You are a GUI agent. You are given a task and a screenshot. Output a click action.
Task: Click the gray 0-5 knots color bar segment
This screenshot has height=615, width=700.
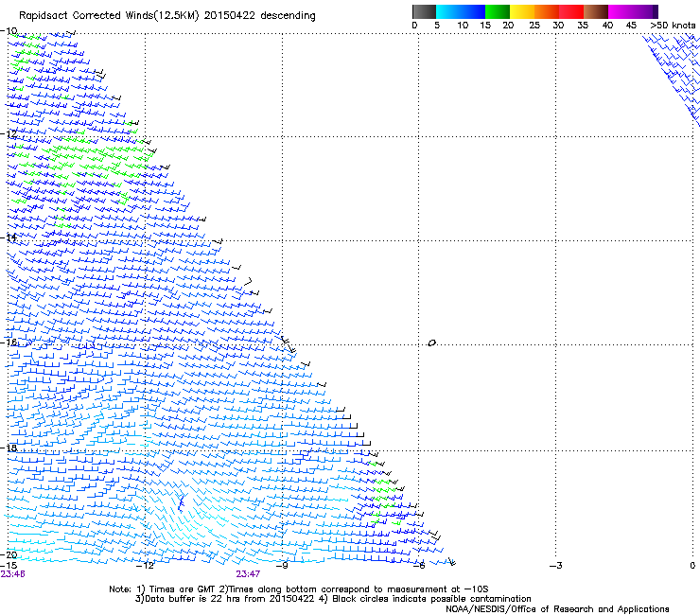424,11
